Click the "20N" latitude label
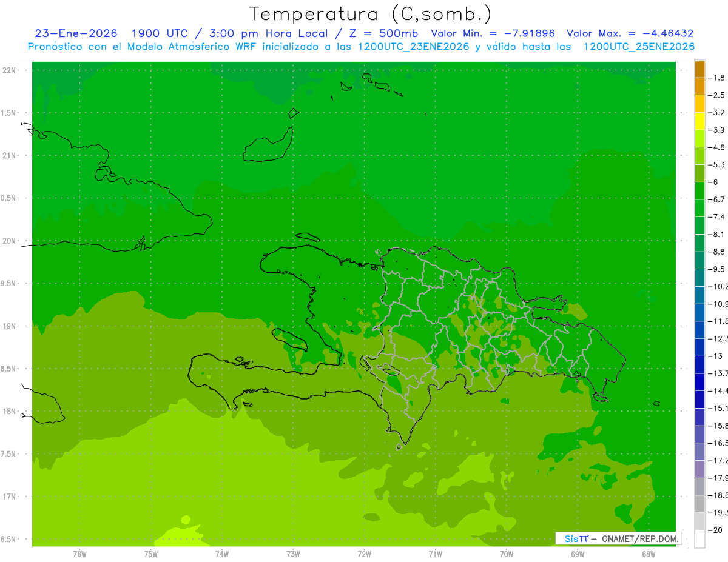Viewport: 728px width, 562px height. tap(8, 241)
